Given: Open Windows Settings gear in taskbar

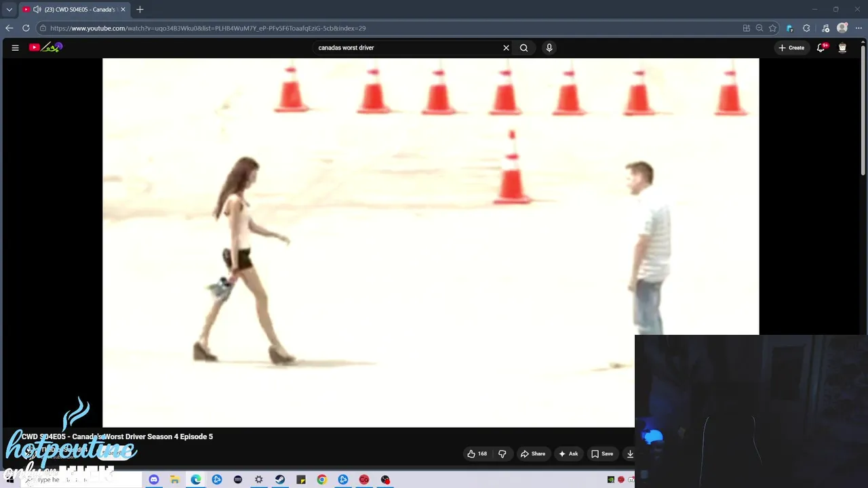Looking at the screenshot, I should [259, 479].
